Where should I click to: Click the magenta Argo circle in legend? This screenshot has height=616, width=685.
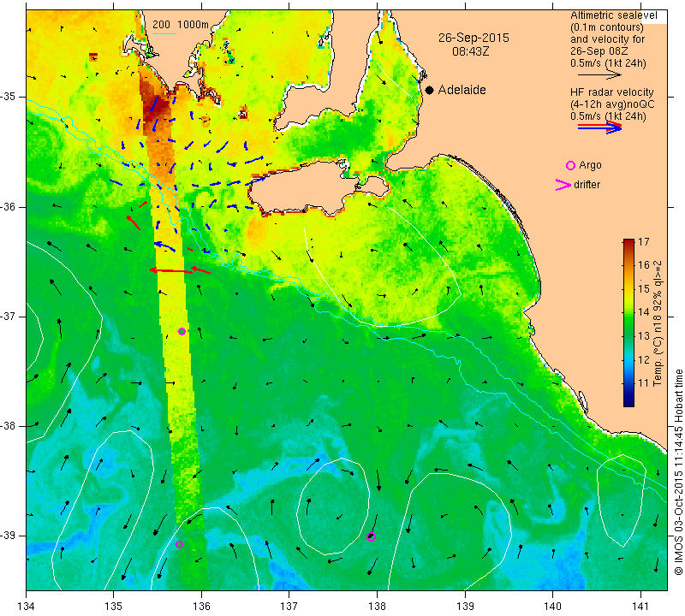pyautogui.click(x=570, y=165)
